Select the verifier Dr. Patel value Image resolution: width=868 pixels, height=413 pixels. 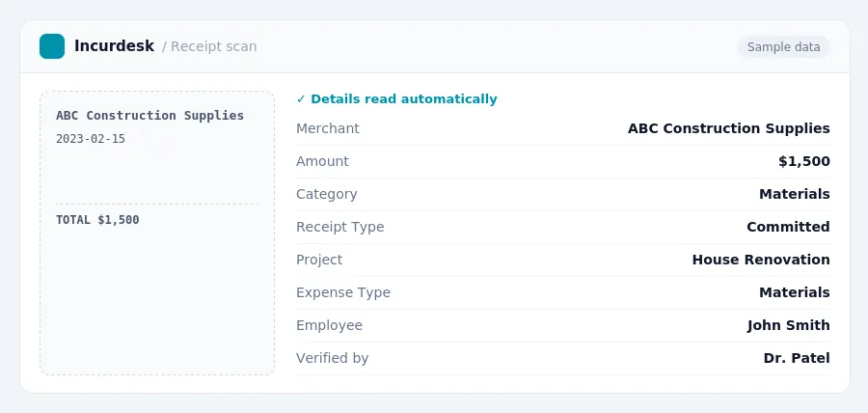[x=797, y=358]
